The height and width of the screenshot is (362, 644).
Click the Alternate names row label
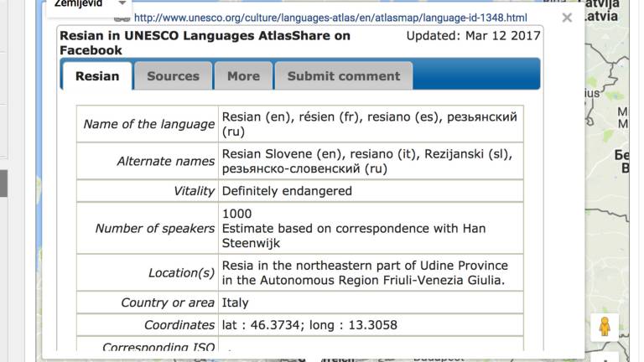(165, 161)
